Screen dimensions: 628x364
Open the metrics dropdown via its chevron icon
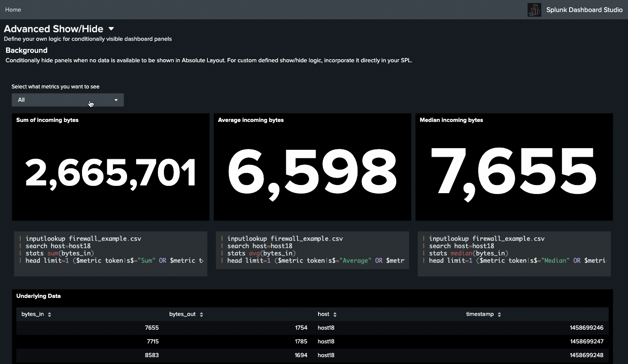click(x=115, y=100)
